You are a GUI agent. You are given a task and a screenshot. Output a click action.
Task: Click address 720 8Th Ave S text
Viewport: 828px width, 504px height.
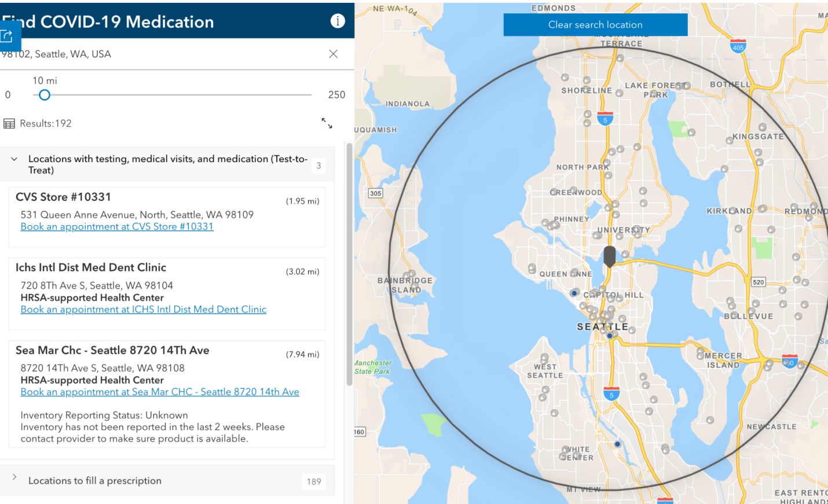pyautogui.click(x=97, y=286)
